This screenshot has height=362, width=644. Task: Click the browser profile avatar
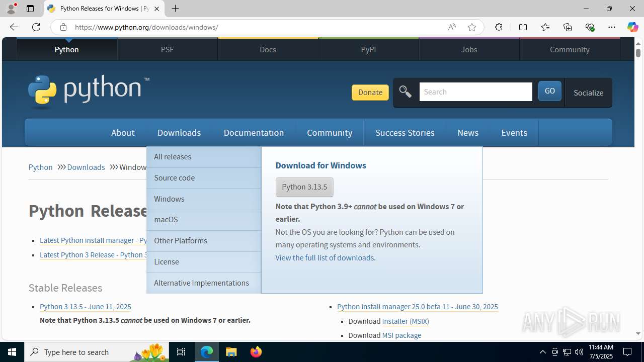[11, 9]
